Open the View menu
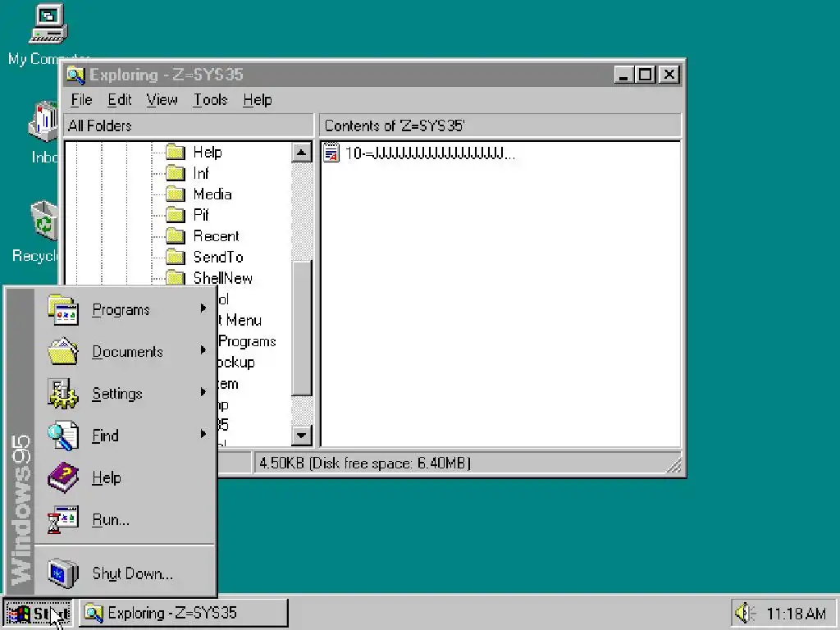The width and height of the screenshot is (840, 630). [162, 99]
